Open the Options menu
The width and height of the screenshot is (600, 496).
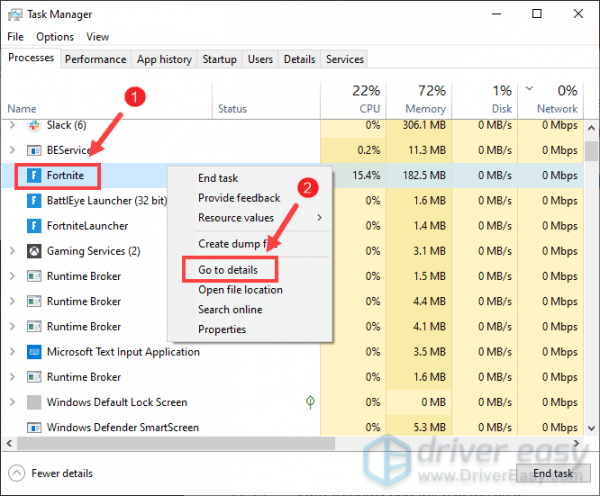coord(55,37)
